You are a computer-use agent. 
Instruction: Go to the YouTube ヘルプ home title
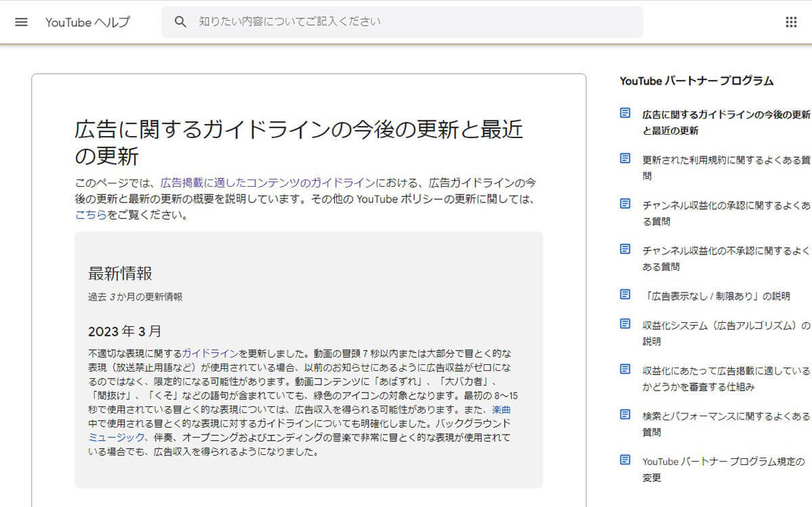[x=88, y=22]
